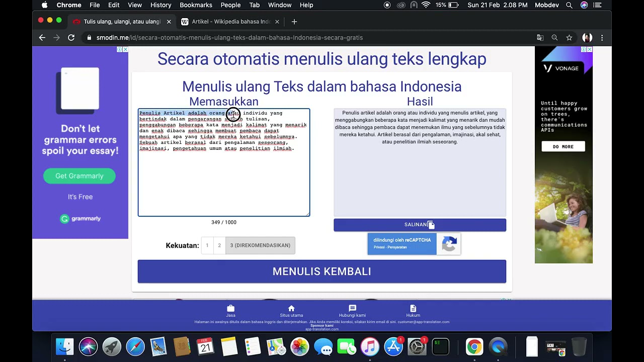Image resolution: width=644 pixels, height=362 pixels.
Task: Click the Get Grammarly button
Action: [79, 176]
